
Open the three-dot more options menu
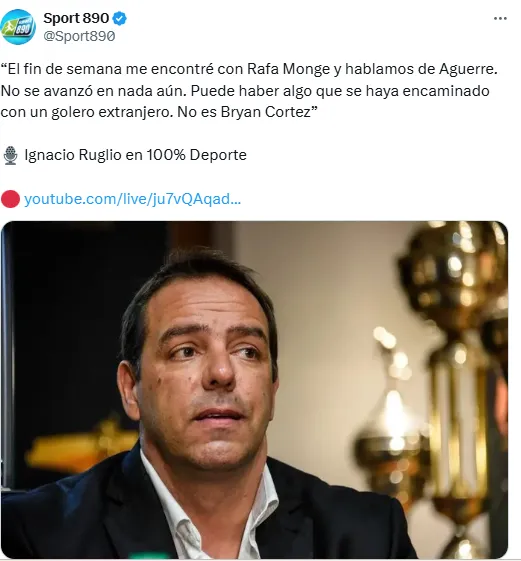[500, 18]
